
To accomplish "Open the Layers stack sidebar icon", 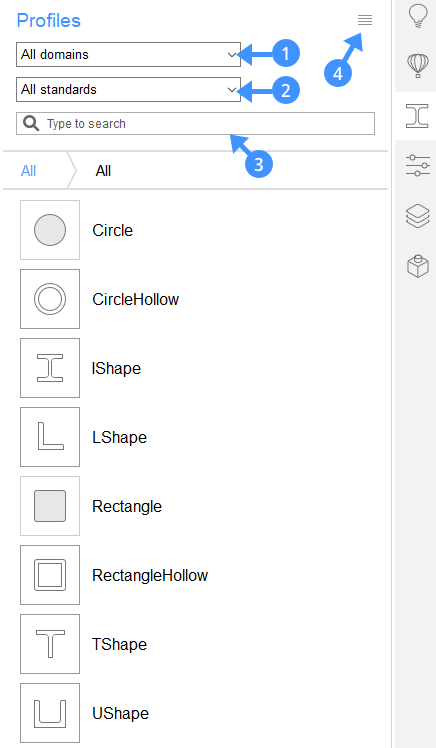I will point(418,216).
